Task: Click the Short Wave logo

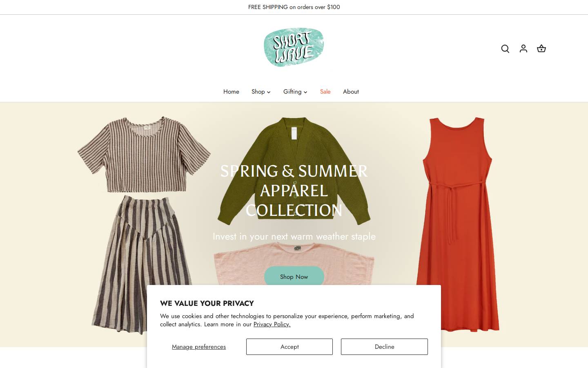Action: [294, 47]
